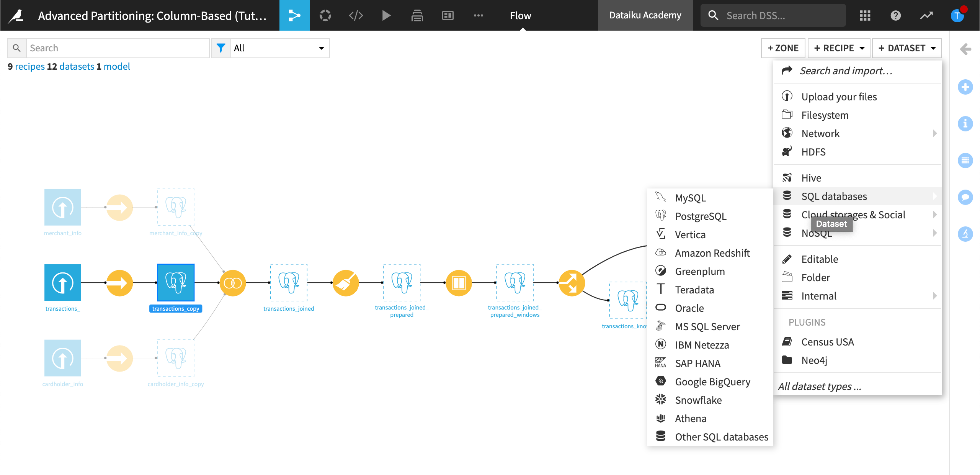Choose Amazon Redshift dataset type
The width and height of the screenshot is (980, 475).
tap(710, 253)
